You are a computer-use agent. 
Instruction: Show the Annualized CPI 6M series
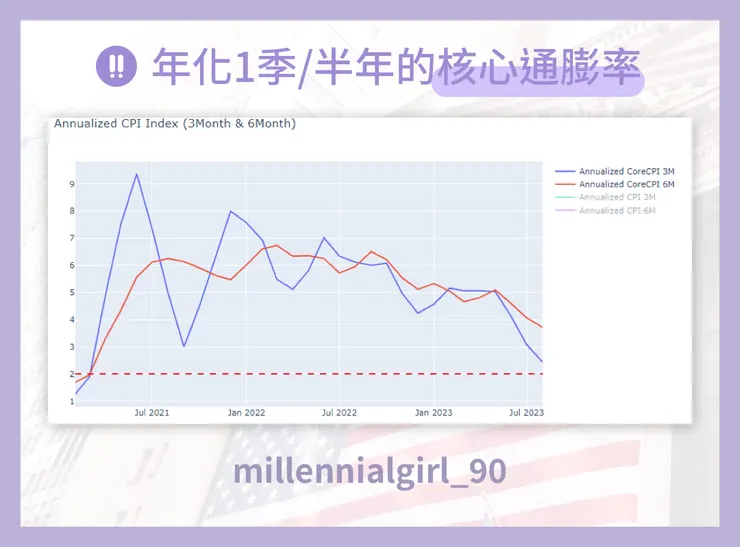pyautogui.click(x=605, y=210)
